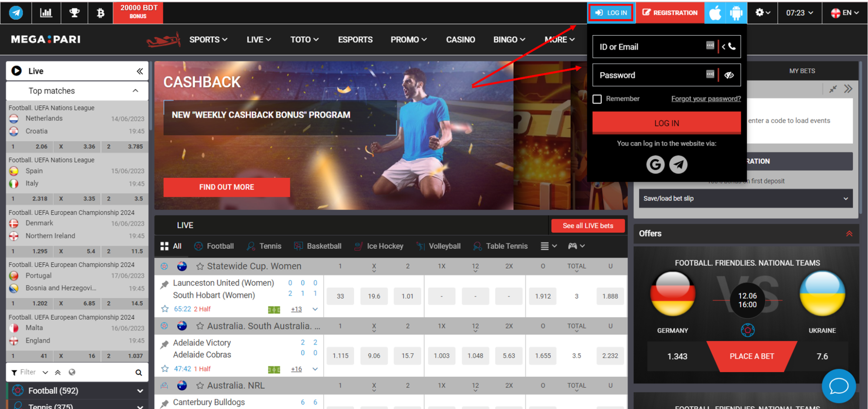This screenshot has height=409, width=868.
Task: Collapse the Top matches section
Action: click(135, 91)
